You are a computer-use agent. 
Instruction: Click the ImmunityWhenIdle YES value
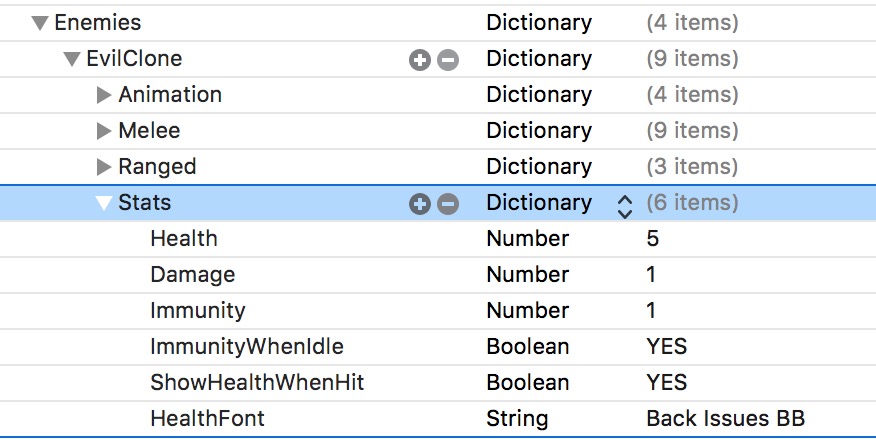point(667,347)
